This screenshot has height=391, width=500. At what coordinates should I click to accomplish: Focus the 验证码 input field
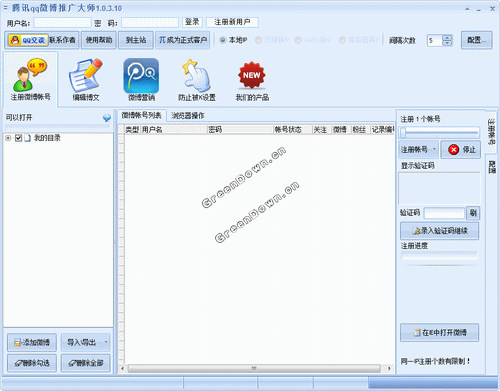tap(444, 213)
